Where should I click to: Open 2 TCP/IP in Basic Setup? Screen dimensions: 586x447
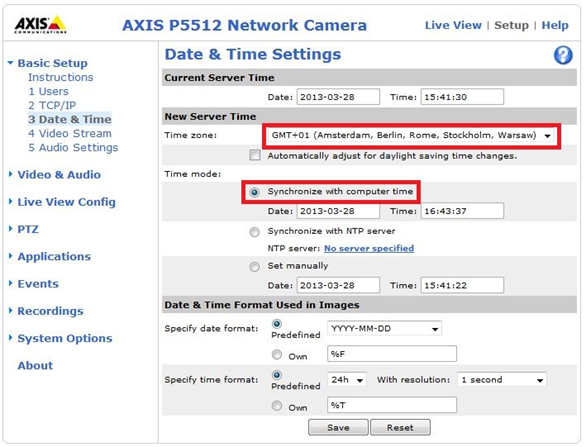pos(52,105)
